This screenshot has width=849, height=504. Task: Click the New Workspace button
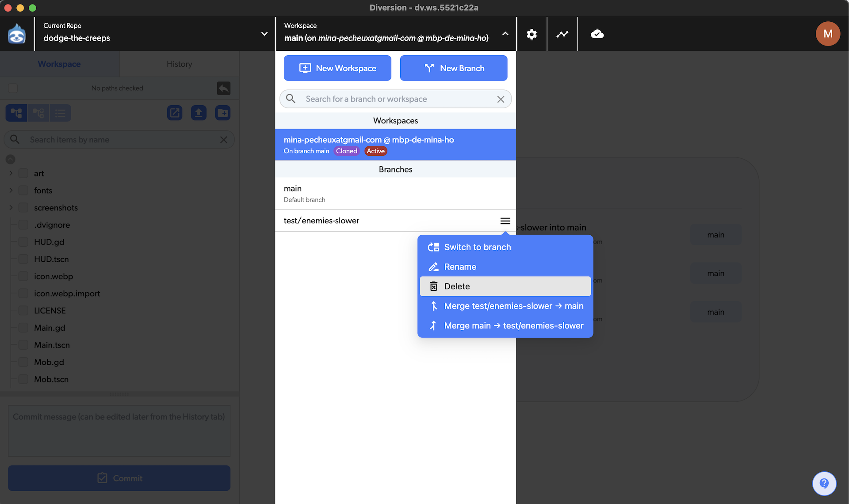click(x=337, y=68)
